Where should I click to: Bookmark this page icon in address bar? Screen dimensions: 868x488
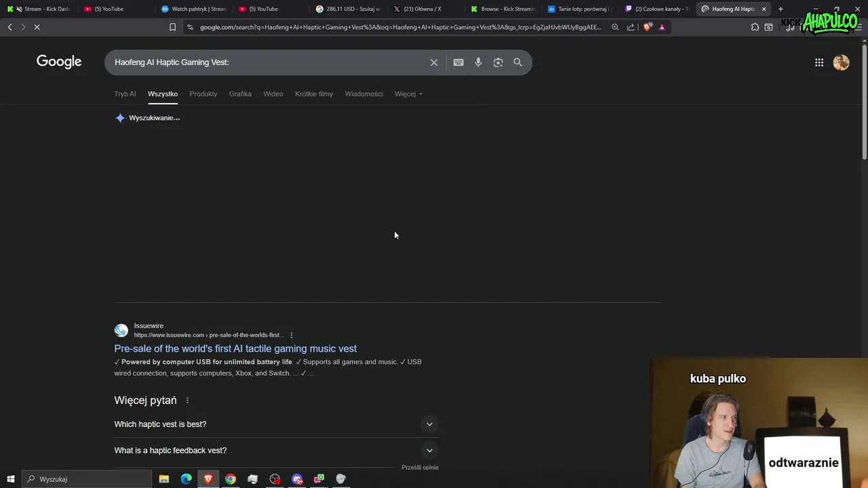pyautogui.click(x=172, y=27)
